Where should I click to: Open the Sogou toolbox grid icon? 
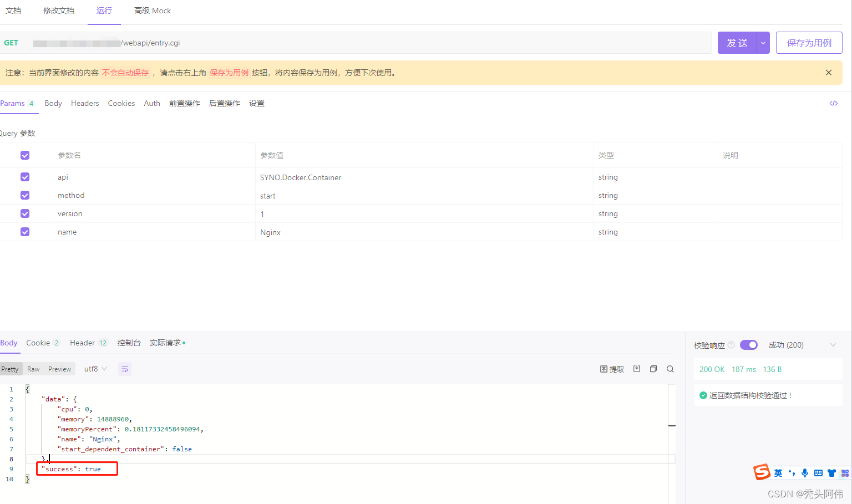845,473
